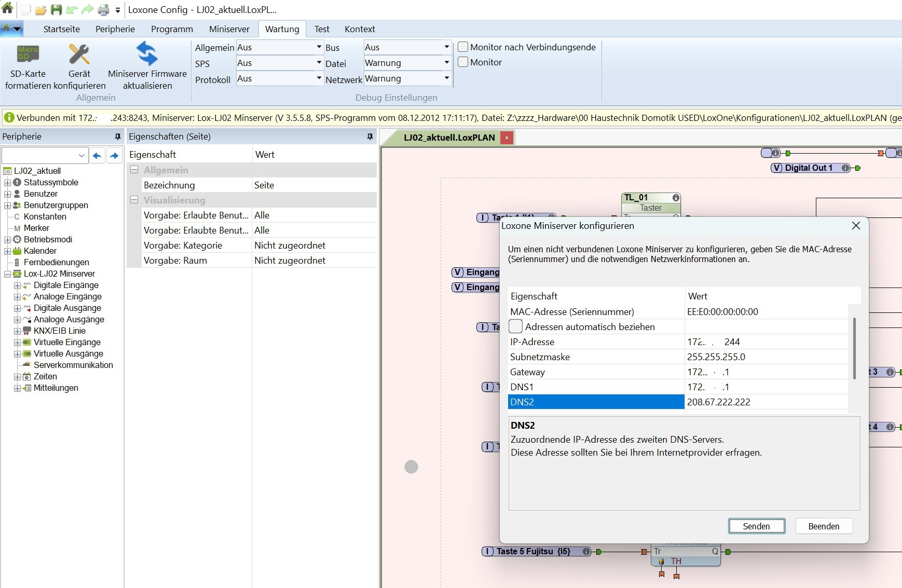
Task: Open the Netzwerk debug level dropdown
Action: [x=446, y=78]
